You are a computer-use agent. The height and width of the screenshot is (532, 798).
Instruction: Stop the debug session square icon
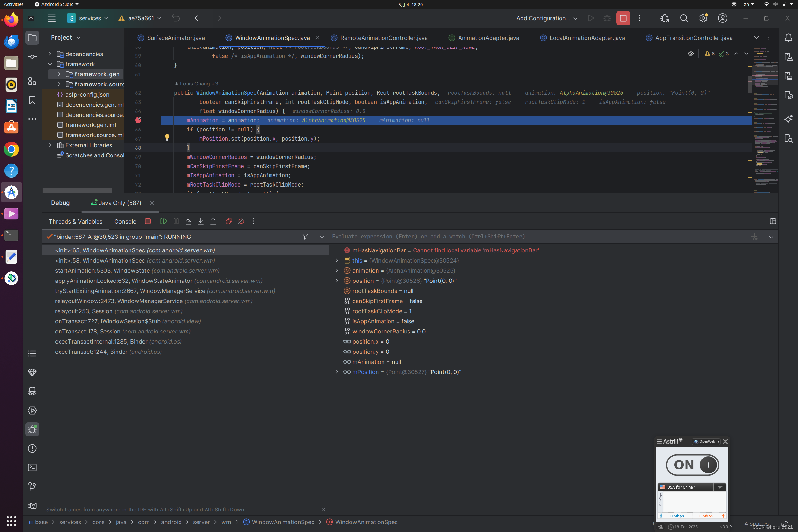148,221
